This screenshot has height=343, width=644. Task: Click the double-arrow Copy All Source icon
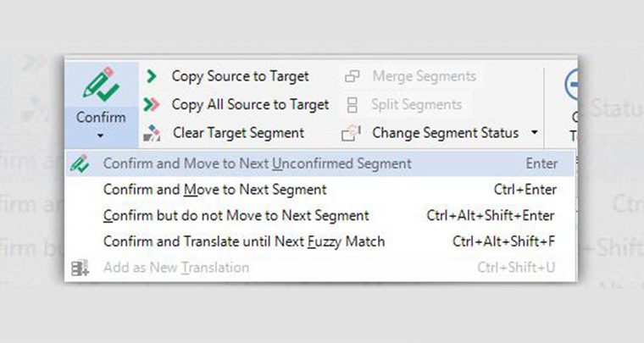click(152, 105)
